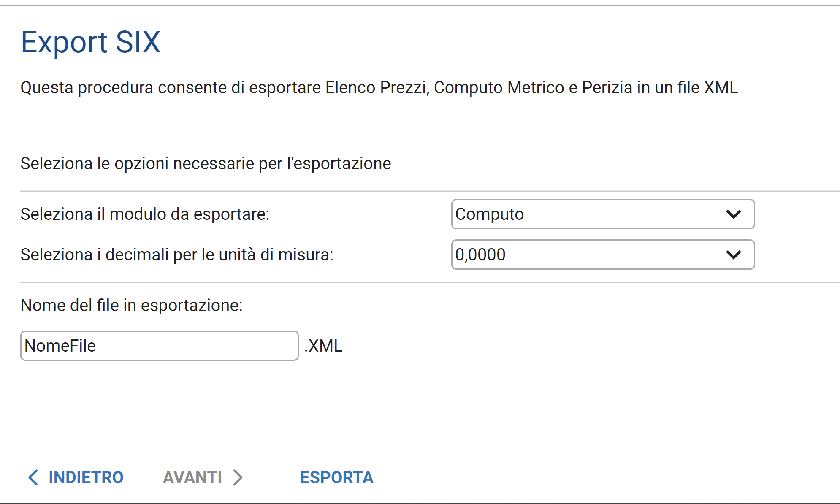Click the down arrow of the 0,0000 dropdown
Viewport: 840px width, 504px height.
734,255
